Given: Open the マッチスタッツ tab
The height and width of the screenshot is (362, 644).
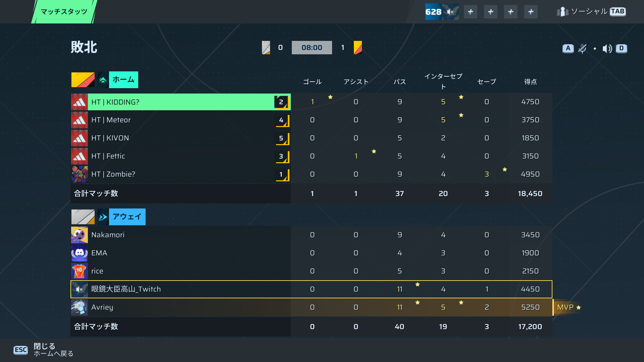Looking at the screenshot, I should tap(64, 12).
